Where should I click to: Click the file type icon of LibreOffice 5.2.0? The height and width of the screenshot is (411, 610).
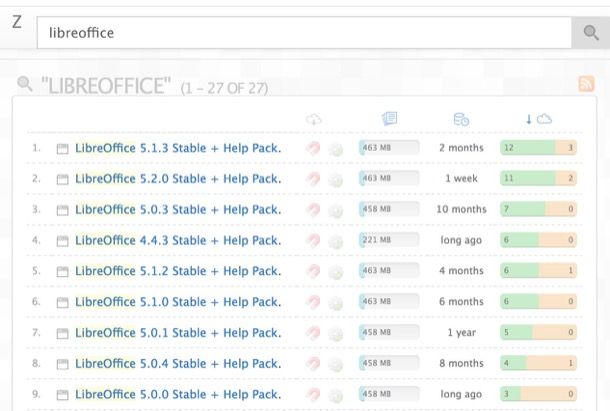(x=62, y=179)
